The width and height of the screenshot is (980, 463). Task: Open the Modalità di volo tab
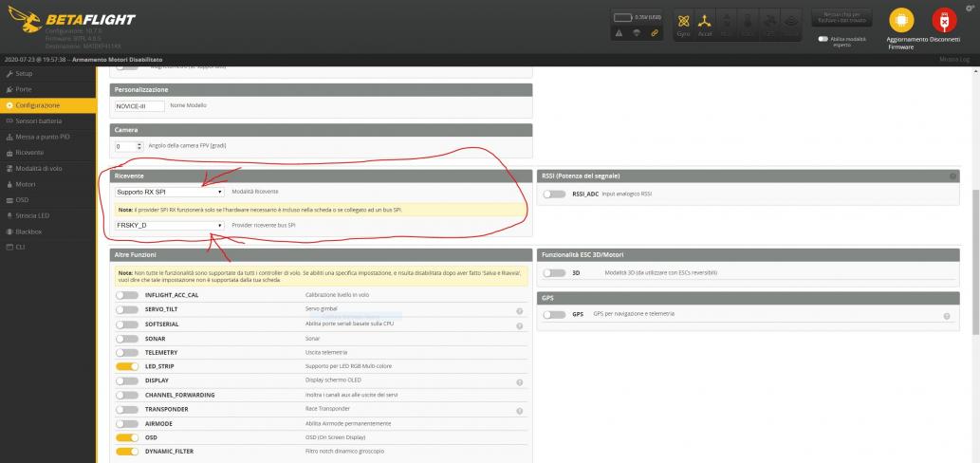click(x=48, y=168)
